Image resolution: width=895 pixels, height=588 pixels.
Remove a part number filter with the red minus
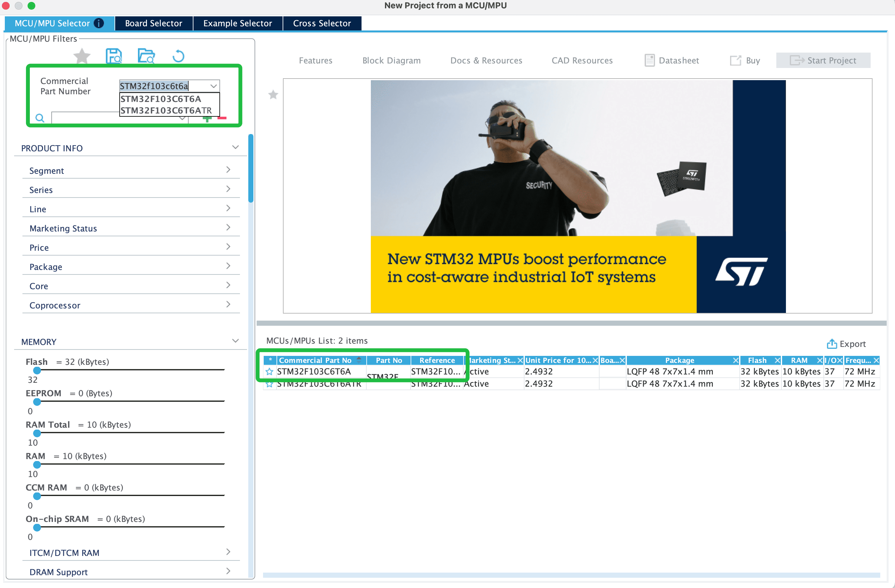pyautogui.click(x=222, y=118)
